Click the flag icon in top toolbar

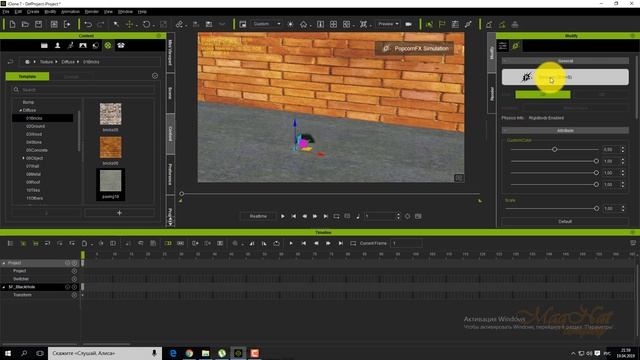442,24
